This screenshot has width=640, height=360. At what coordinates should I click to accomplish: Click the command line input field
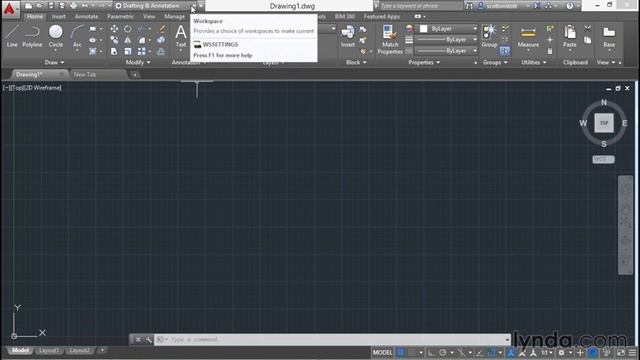[x=332, y=340]
